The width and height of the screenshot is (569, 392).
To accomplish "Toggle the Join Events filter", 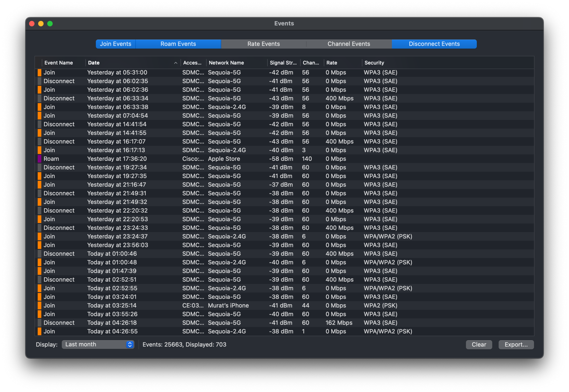I will (x=116, y=44).
